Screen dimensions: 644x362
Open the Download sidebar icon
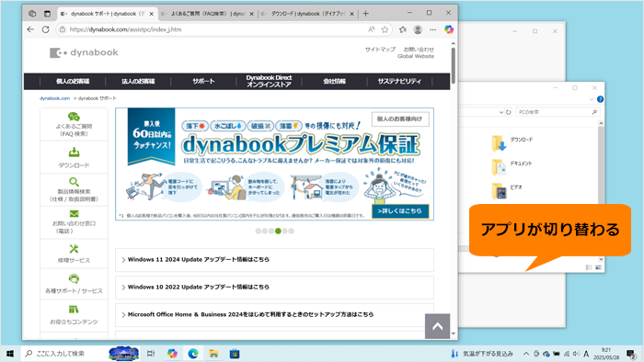tap(74, 153)
